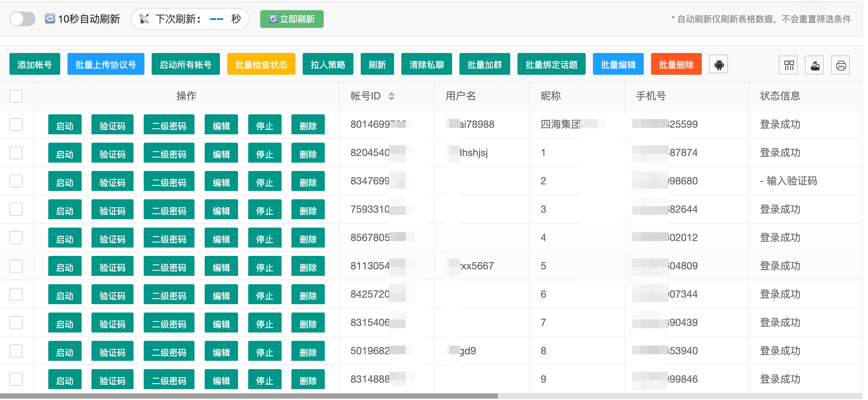Screen dimensions: 868x400
Task: Click the export table icon
Action: pos(815,65)
